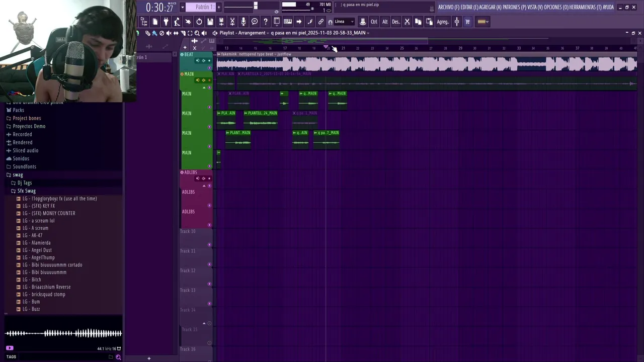Collapse ADLIBS track group with triangle arrow

pyautogui.click(x=204, y=186)
